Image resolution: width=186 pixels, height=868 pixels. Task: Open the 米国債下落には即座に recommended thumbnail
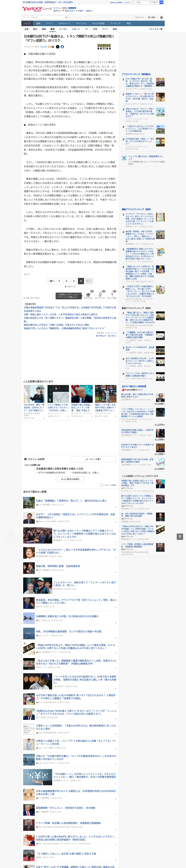click(x=82, y=394)
